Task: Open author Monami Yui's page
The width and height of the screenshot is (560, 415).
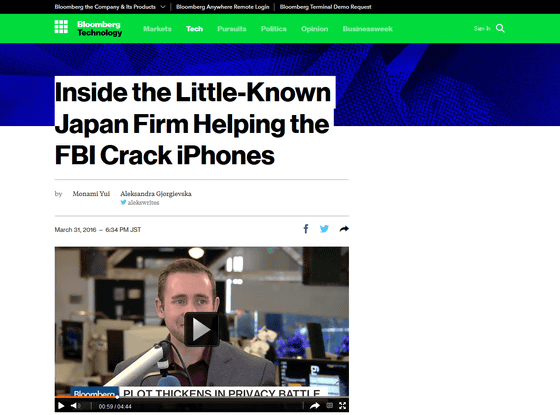Action: pyautogui.click(x=91, y=194)
